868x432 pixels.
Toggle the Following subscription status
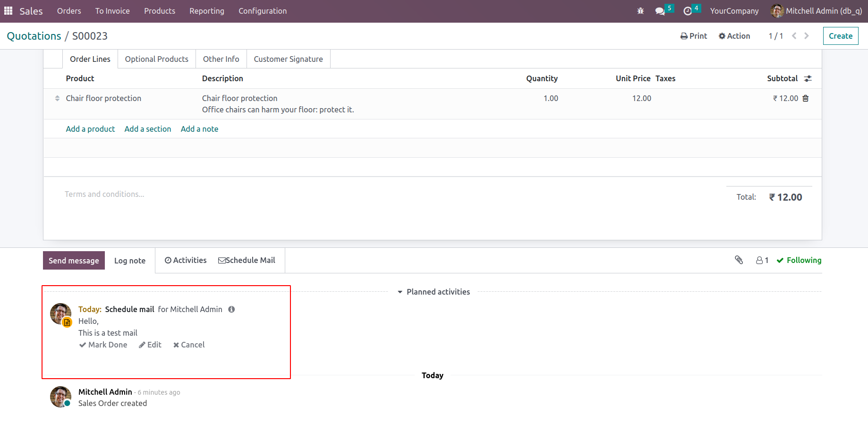799,260
